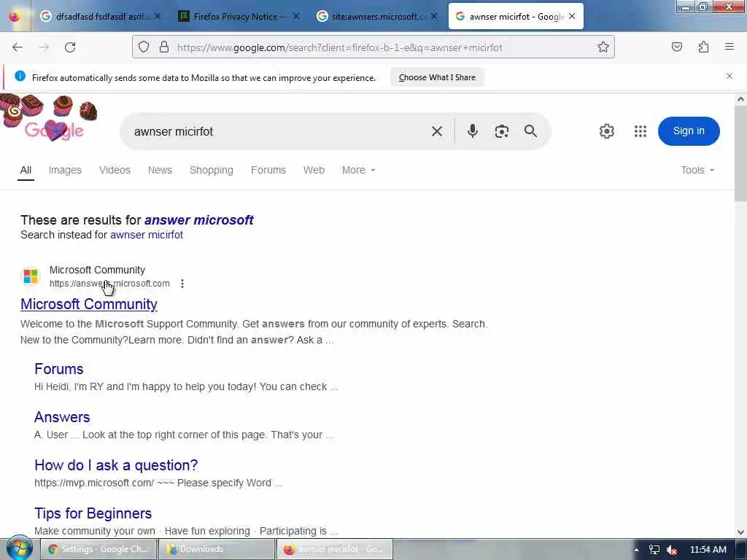Open the muted volume tray icon

pyautogui.click(x=672, y=550)
